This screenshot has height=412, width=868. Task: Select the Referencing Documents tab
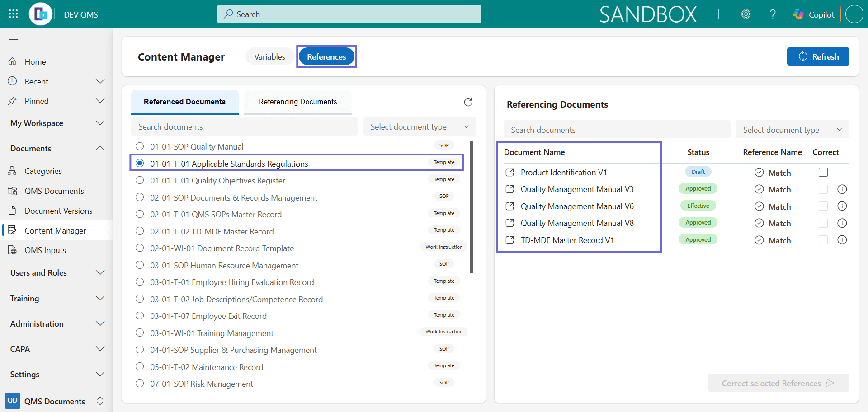pyautogui.click(x=297, y=102)
